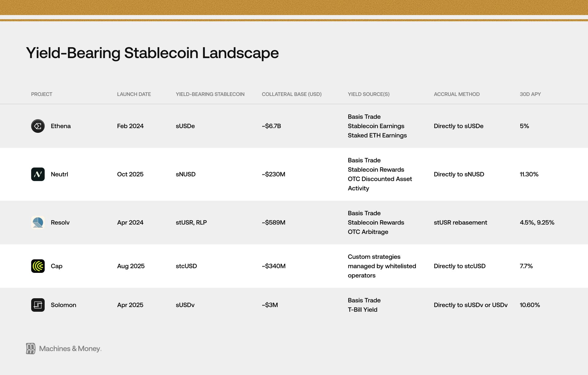
Task: Click the Ethena project name
Action: pyautogui.click(x=61, y=126)
